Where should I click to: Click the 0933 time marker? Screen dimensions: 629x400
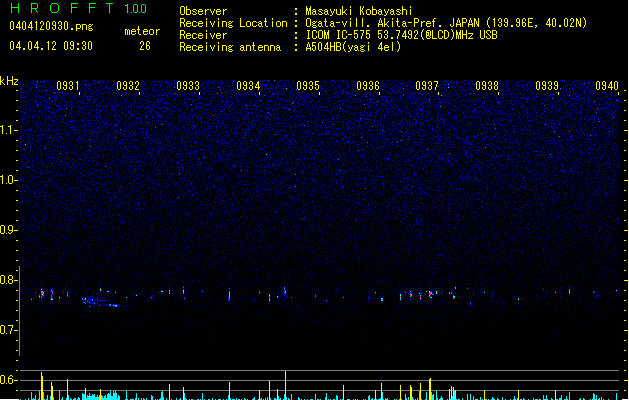coord(188,85)
